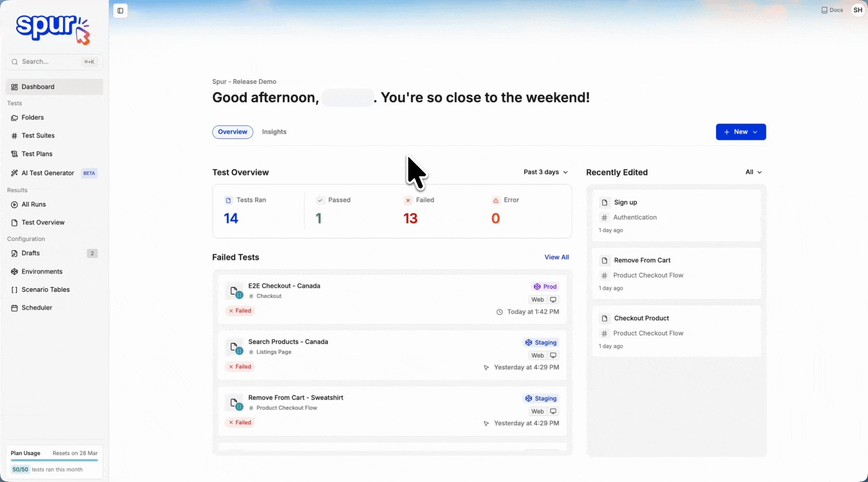The width and height of the screenshot is (868, 482).
Task: Click the View All failed tests link
Action: coord(556,257)
